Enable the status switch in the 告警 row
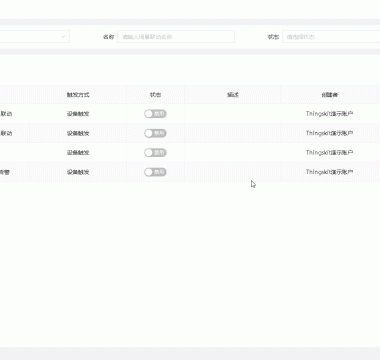This screenshot has width=380, height=360. point(155,172)
